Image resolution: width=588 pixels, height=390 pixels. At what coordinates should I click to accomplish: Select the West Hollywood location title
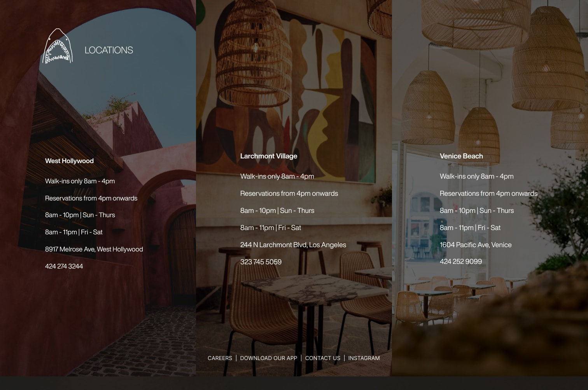[69, 161]
